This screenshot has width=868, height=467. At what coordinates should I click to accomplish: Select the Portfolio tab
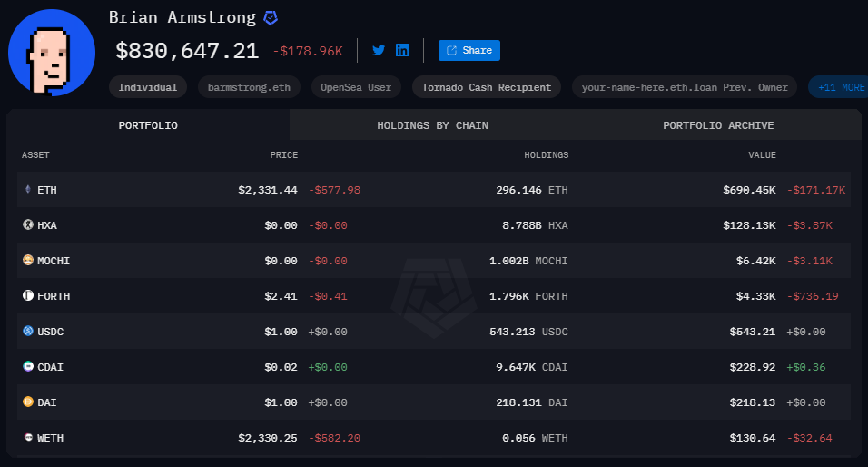[148, 125]
